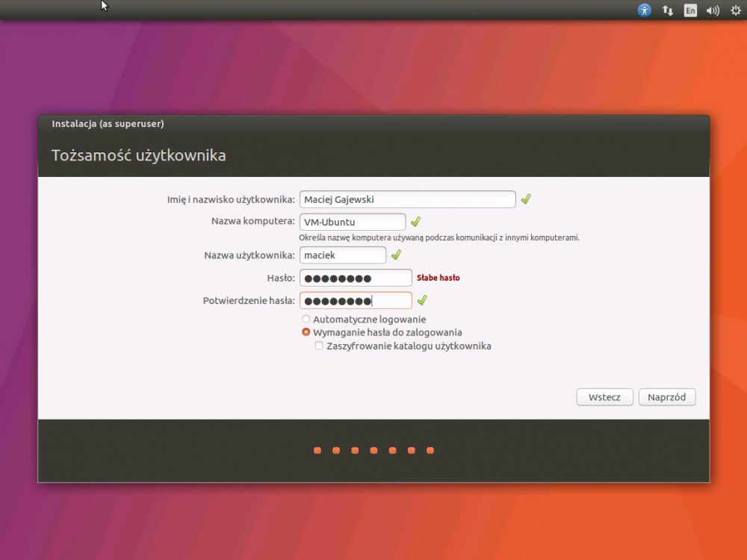This screenshot has width=747, height=560.
Task: Click the Naprzód button
Action: [x=667, y=397]
